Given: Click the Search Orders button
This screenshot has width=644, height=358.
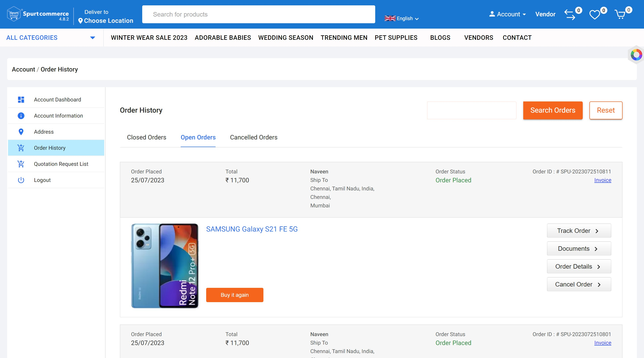Looking at the screenshot, I should 553,110.
